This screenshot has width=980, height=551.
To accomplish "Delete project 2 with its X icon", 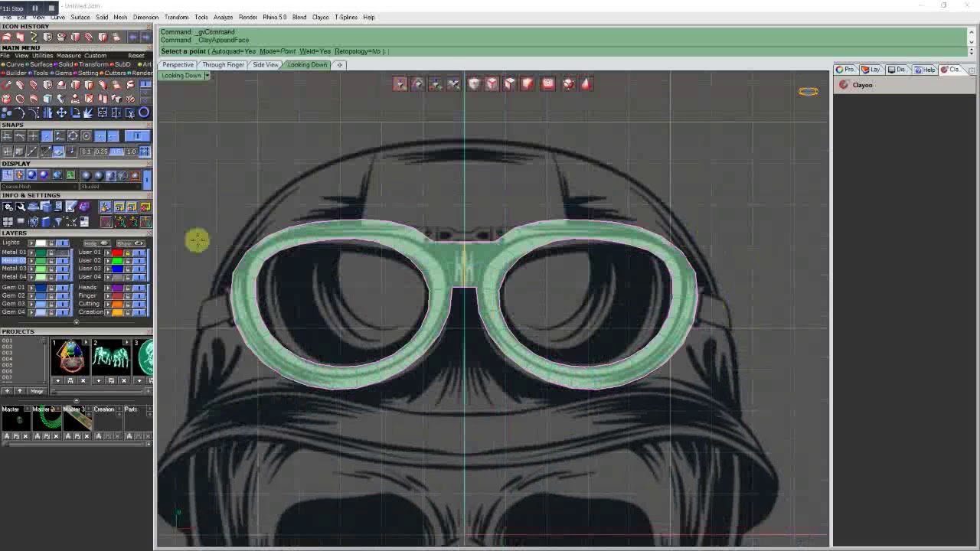I will [x=124, y=380].
